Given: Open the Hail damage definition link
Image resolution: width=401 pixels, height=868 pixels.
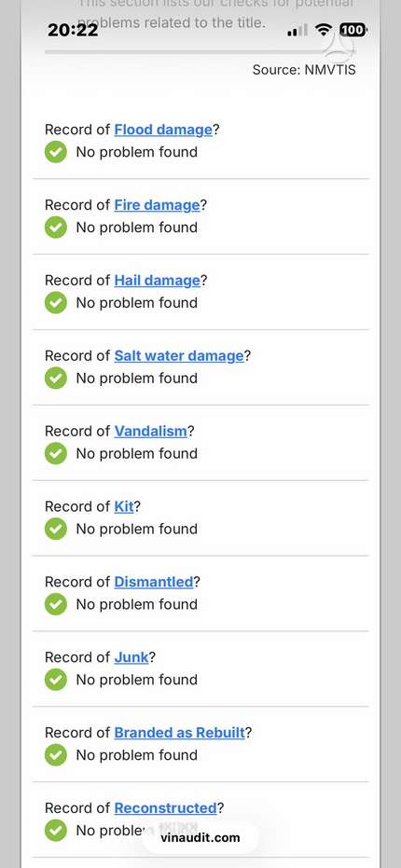Looking at the screenshot, I should click(x=158, y=280).
